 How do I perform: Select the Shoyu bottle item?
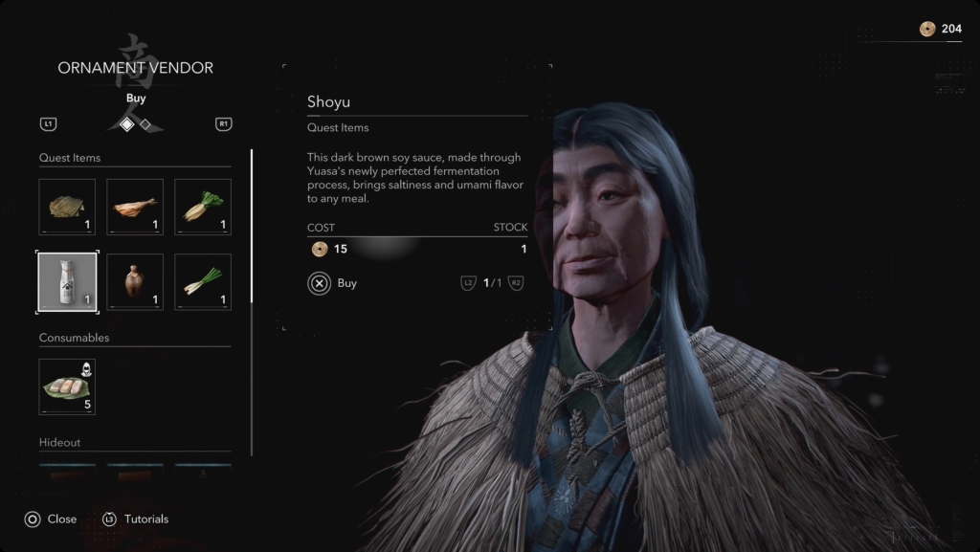click(67, 281)
